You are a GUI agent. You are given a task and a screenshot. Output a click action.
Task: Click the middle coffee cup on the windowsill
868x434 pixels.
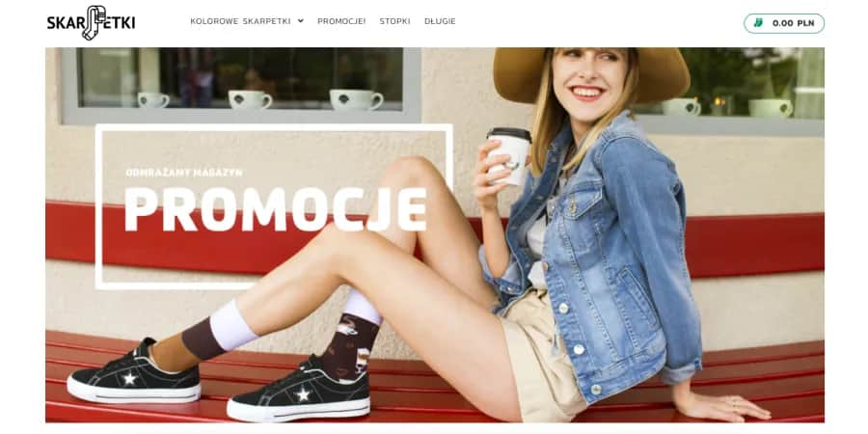[x=250, y=99]
